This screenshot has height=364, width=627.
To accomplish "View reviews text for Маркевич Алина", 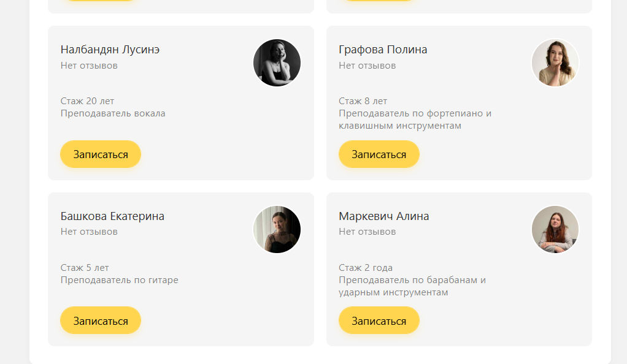I will (x=367, y=232).
